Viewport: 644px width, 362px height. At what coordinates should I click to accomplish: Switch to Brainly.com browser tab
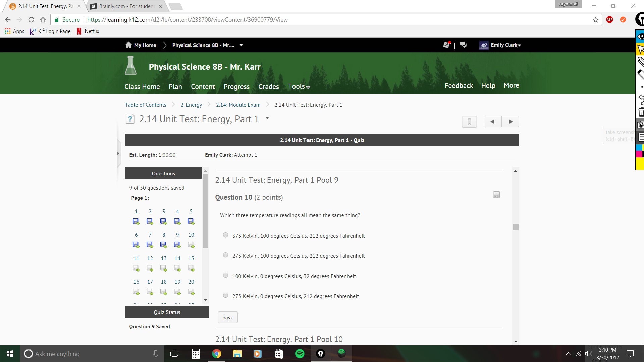126,6
